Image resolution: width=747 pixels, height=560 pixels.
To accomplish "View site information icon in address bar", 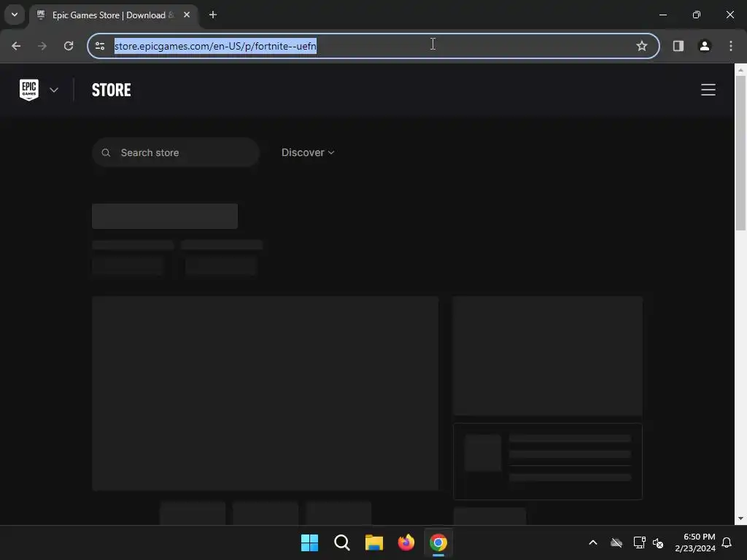I will [x=100, y=46].
